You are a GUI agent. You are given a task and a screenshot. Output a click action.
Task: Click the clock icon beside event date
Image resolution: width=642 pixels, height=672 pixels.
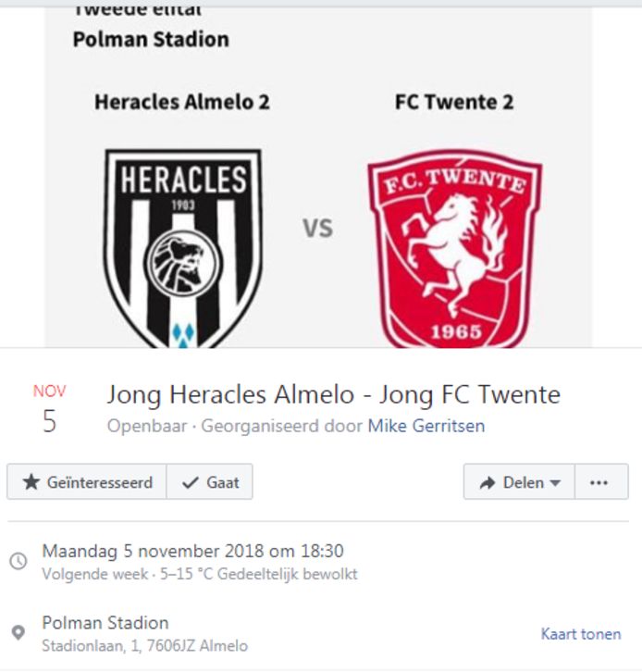pos(18,561)
